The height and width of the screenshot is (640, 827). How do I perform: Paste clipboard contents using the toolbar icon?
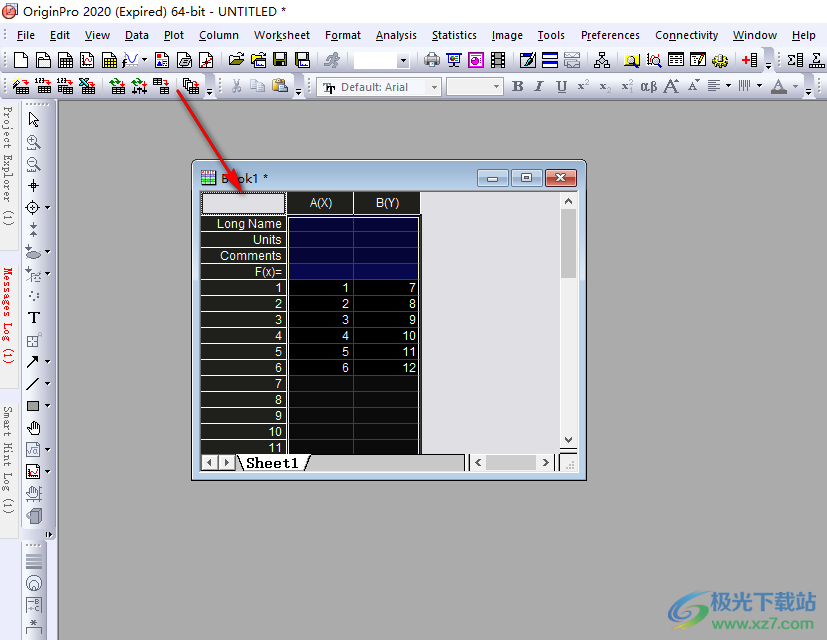[280, 86]
